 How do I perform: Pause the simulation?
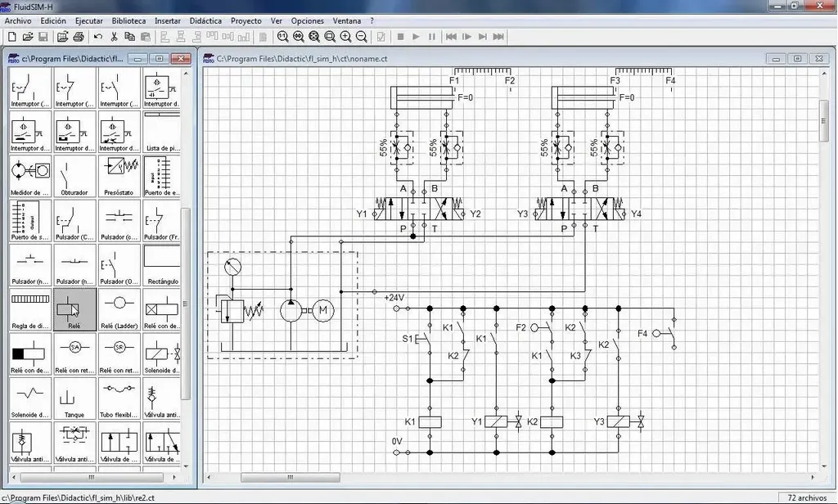tap(432, 37)
